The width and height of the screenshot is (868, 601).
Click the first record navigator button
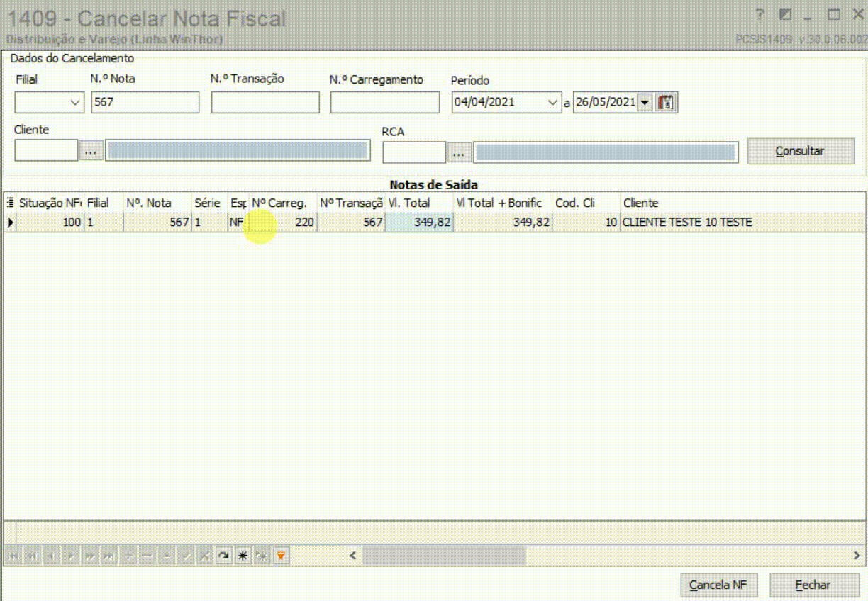(x=13, y=556)
